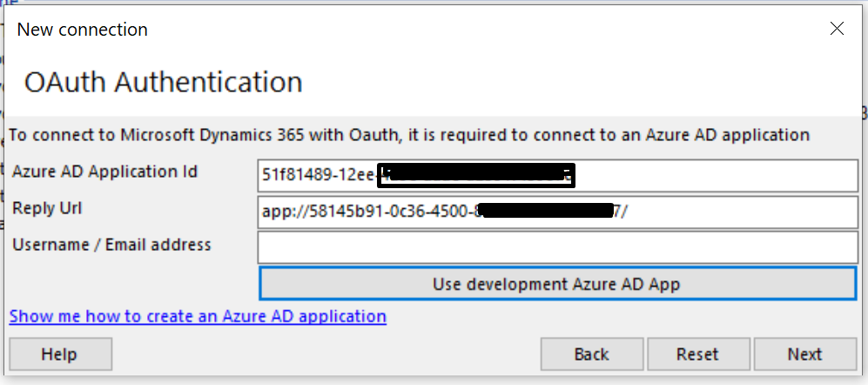868x385 pixels.
Task: Place cursor at the 51f81489-12ee text
Action: tap(320, 176)
